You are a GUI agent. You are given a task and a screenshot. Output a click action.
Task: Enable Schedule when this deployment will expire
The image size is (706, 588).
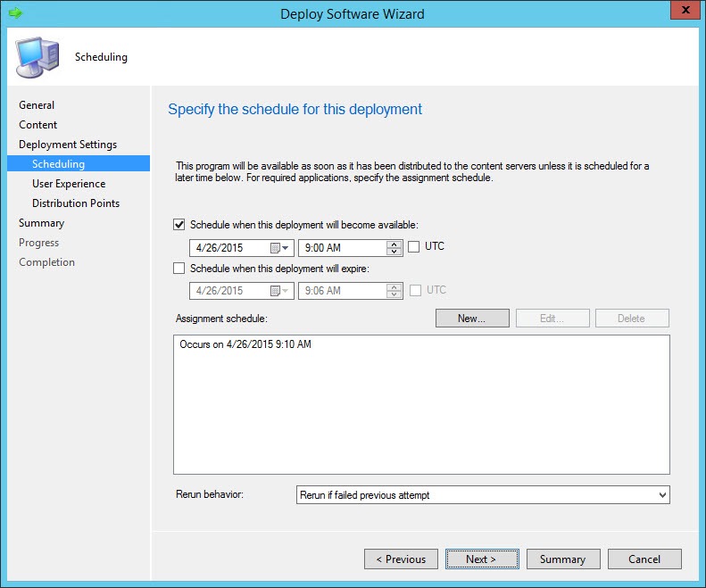point(179,269)
